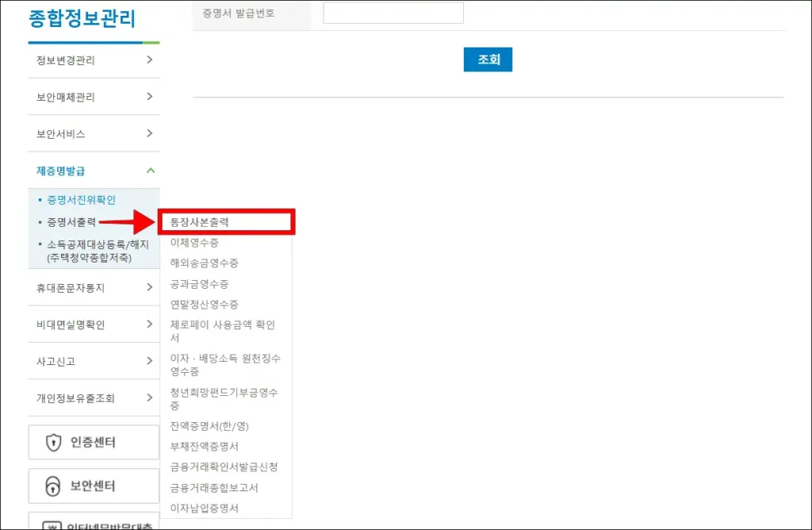Choose 금융거래확인서발급신청 from the flyout
Viewport: 812px width, 530px height.
224,467
